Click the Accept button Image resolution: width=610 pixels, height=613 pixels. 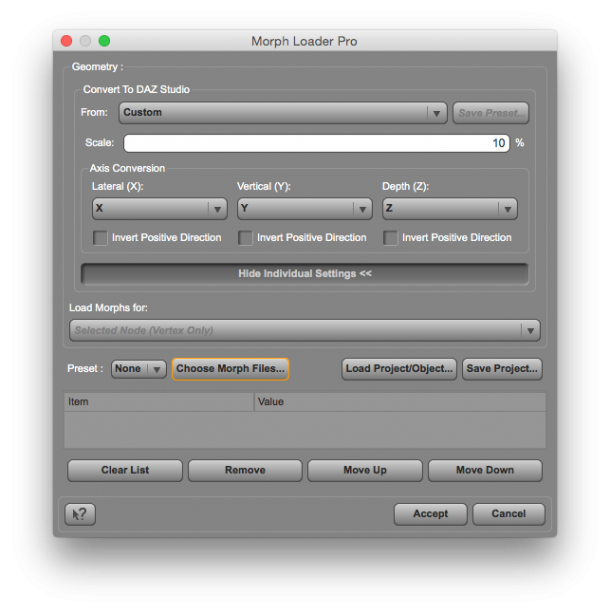coord(431,514)
